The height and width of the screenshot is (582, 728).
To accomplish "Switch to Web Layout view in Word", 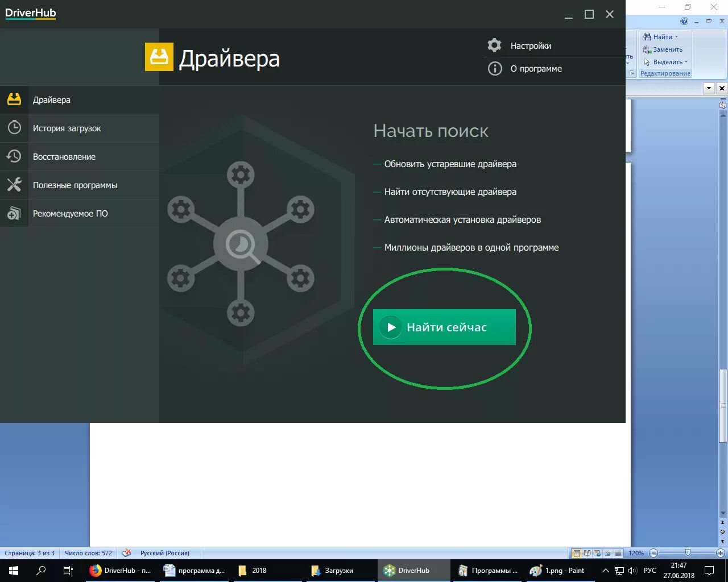I will (597, 553).
